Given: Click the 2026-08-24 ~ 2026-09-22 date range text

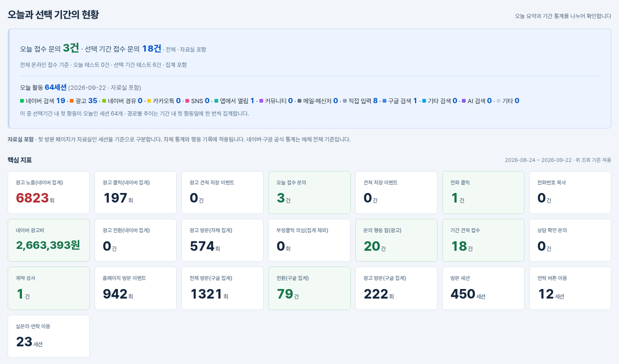Looking at the screenshot, I should pyautogui.click(x=538, y=160).
